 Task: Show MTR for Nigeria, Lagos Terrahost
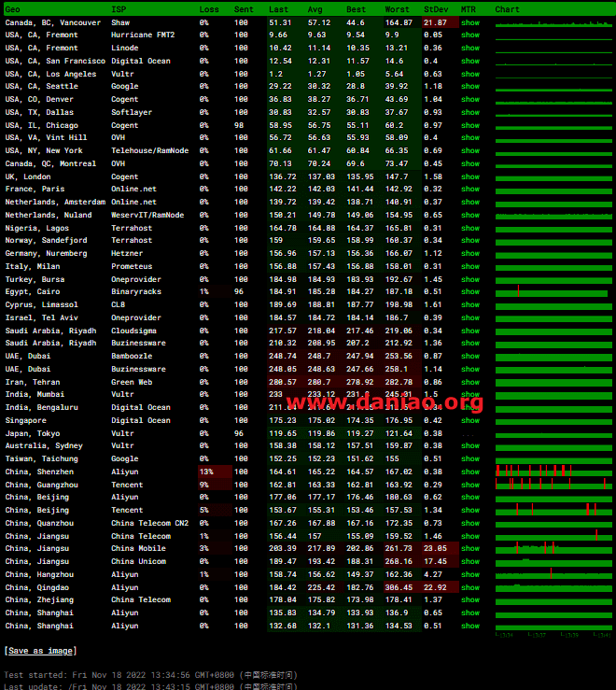coord(469,229)
